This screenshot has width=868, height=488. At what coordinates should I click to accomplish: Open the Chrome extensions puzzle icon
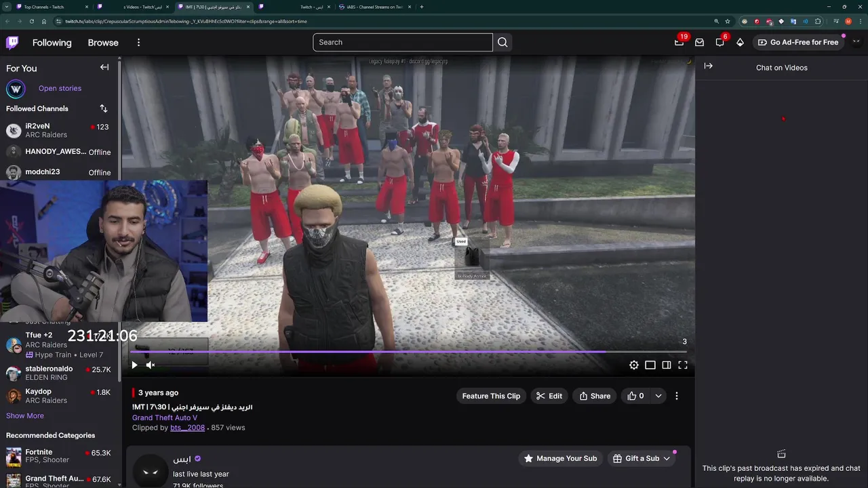coord(818,21)
